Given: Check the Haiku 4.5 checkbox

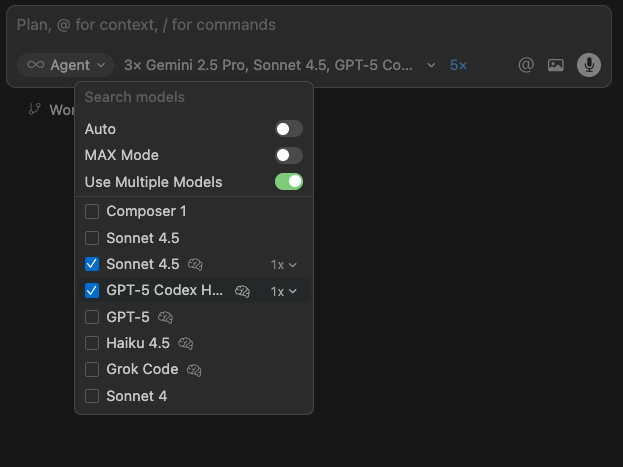Looking at the screenshot, I should click(92, 343).
